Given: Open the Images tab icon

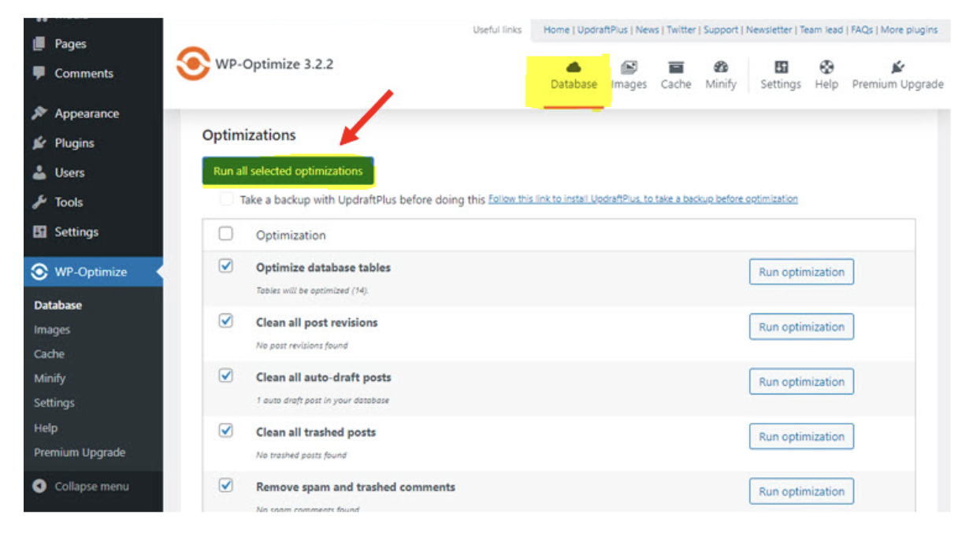Looking at the screenshot, I should pyautogui.click(x=629, y=67).
